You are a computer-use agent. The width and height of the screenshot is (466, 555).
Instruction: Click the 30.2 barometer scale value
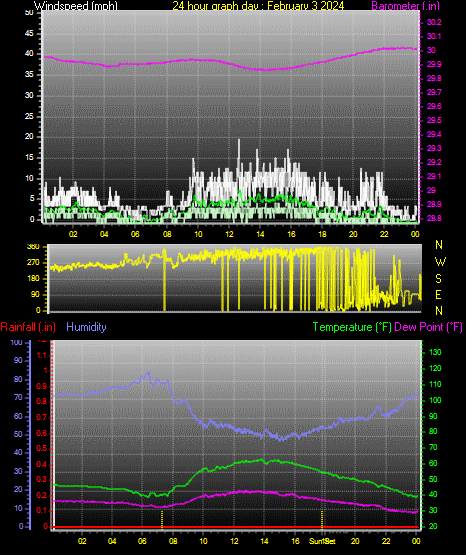point(434,22)
